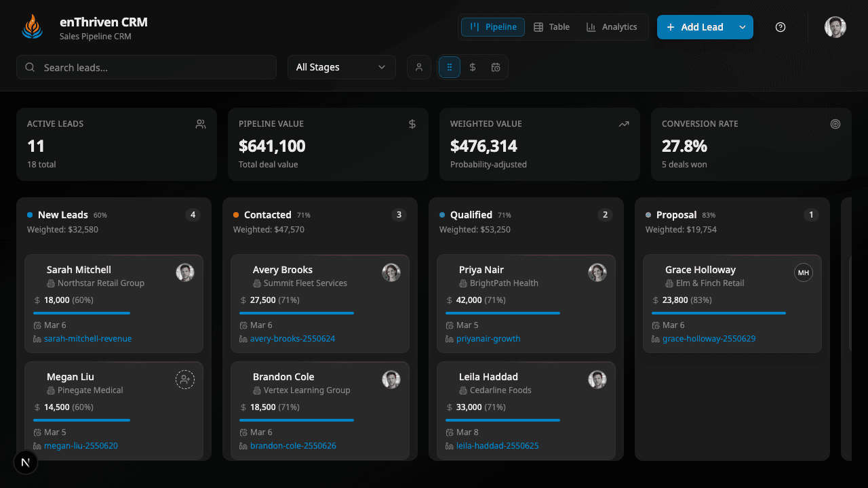Screen dimensions: 868x488
Task: Click Avery Brooks' probability progress bar
Action: click(x=296, y=313)
